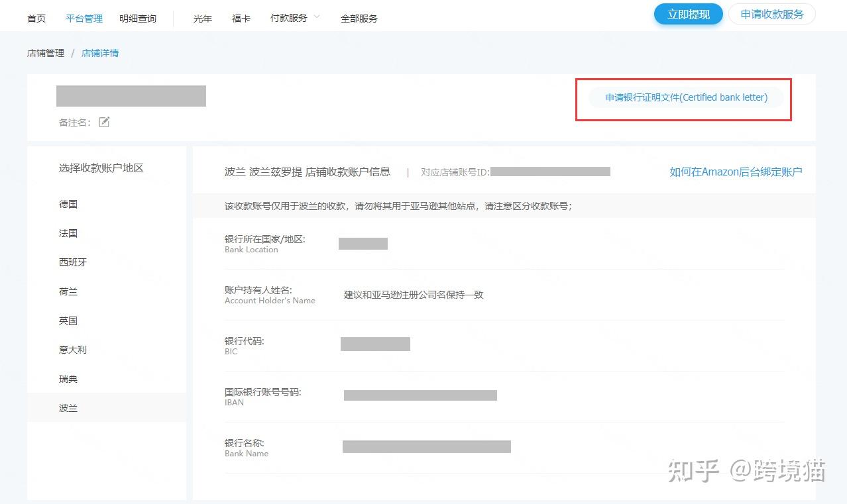The height and width of the screenshot is (504, 847).
Task: Switch to the 平台管理 tab
Action: 84,19
